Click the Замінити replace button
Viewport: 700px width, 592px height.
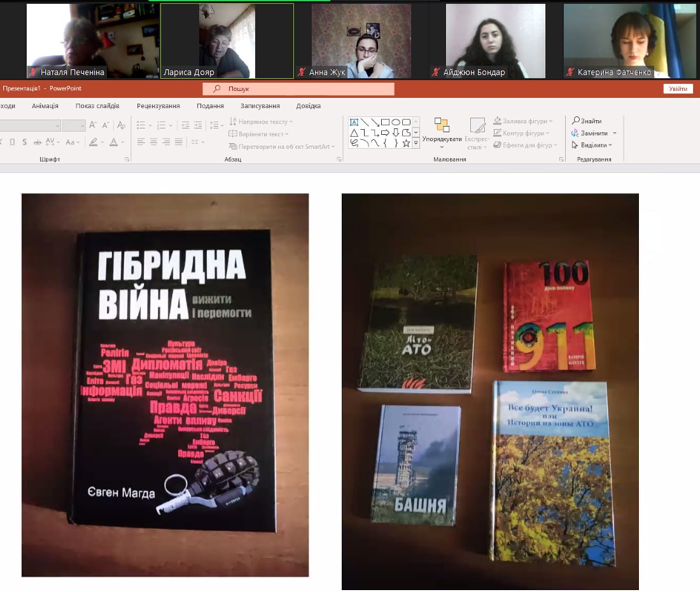tap(594, 133)
